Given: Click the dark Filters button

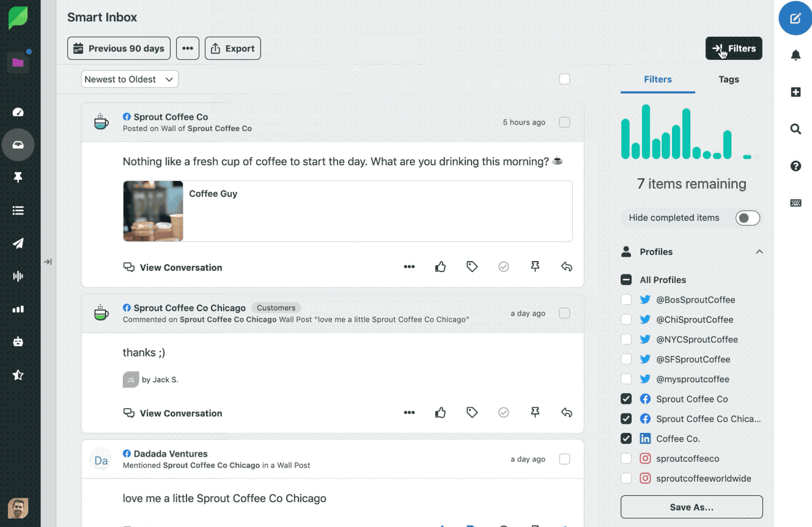Looking at the screenshot, I should coord(734,48).
